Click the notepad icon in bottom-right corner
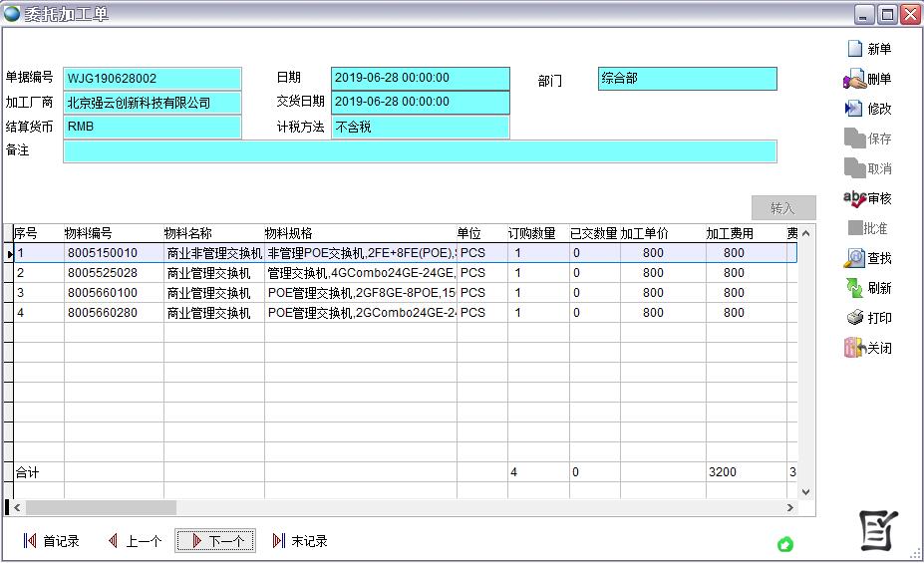This screenshot has width=924, height=563. (879, 531)
